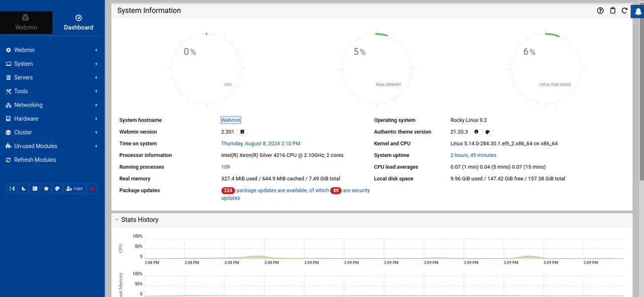Open the root user account button
Image resolution: width=644 pixels, height=297 pixels.
click(74, 189)
